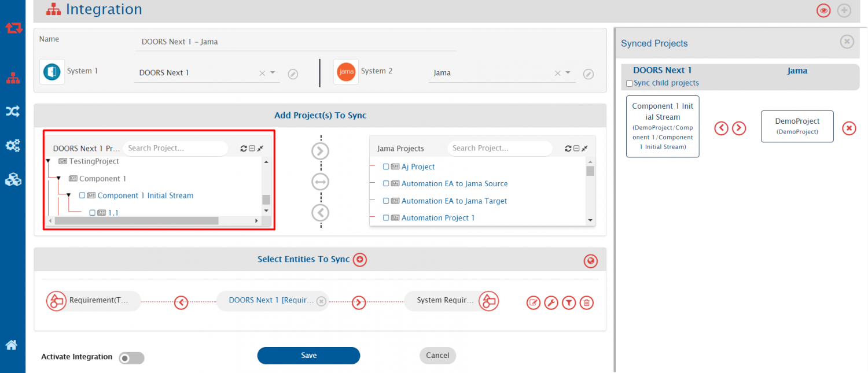
Task: Click the red plus icon beside Select Entities To Sync
Action: coord(360,260)
